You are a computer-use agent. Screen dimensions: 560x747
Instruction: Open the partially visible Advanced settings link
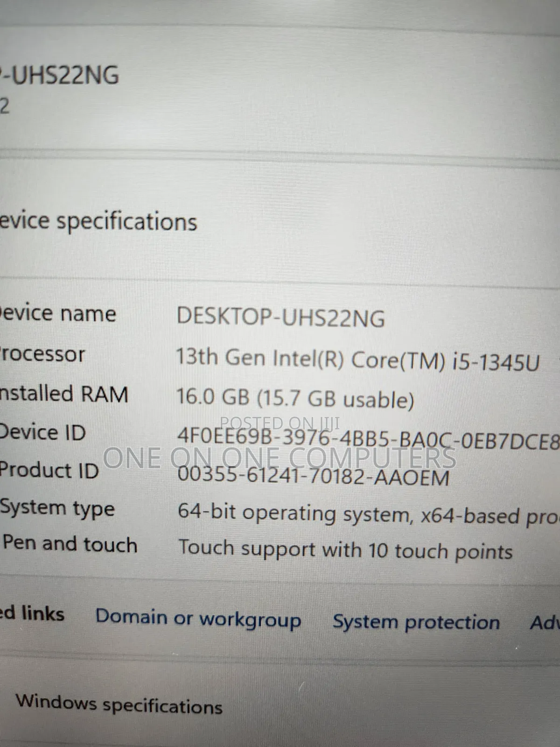(x=545, y=623)
